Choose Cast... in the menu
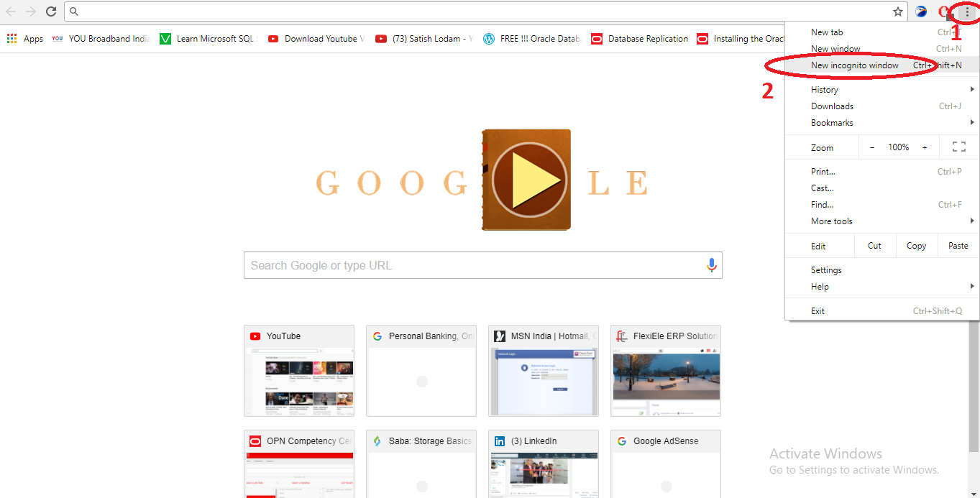This screenshot has height=498, width=980. click(882, 188)
